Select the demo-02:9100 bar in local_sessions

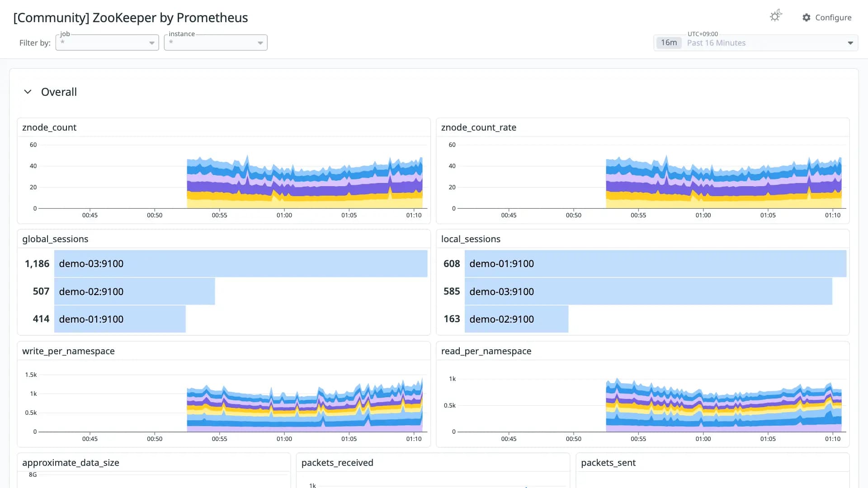click(516, 319)
